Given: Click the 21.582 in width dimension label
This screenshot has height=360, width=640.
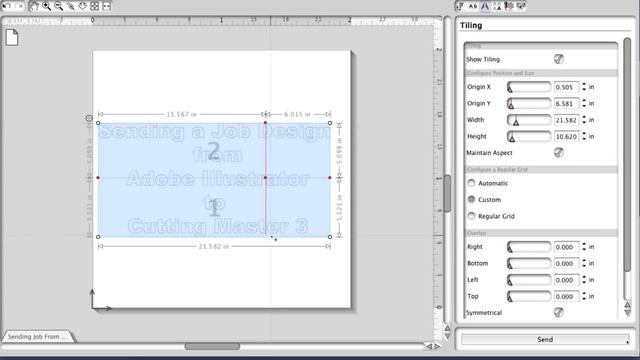Looking at the screenshot, I should pyautogui.click(x=213, y=246).
